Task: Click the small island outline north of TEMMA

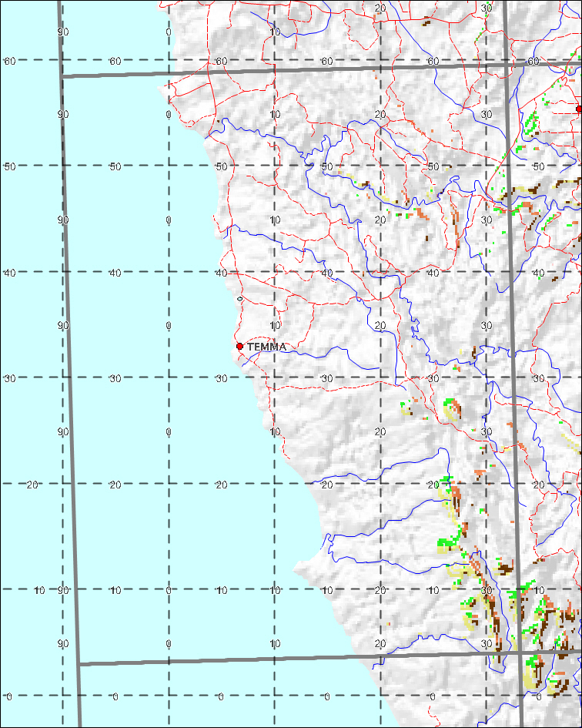Action: coord(239,299)
